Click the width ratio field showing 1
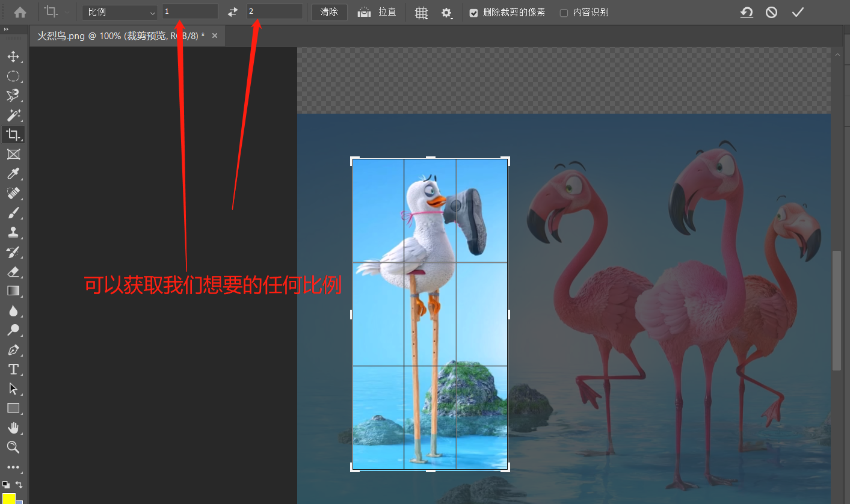850x504 pixels. pyautogui.click(x=190, y=11)
